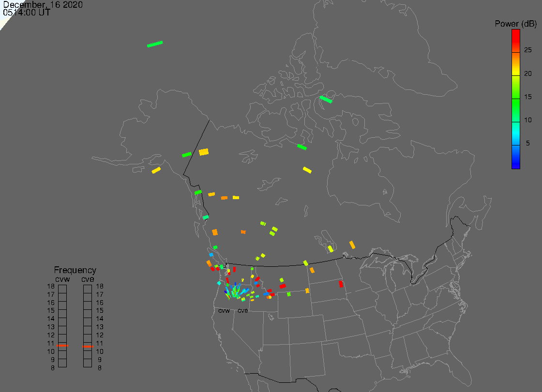
Task: Select the red marker on the North Dakota–Minnesota border
Action: pyautogui.click(x=341, y=284)
